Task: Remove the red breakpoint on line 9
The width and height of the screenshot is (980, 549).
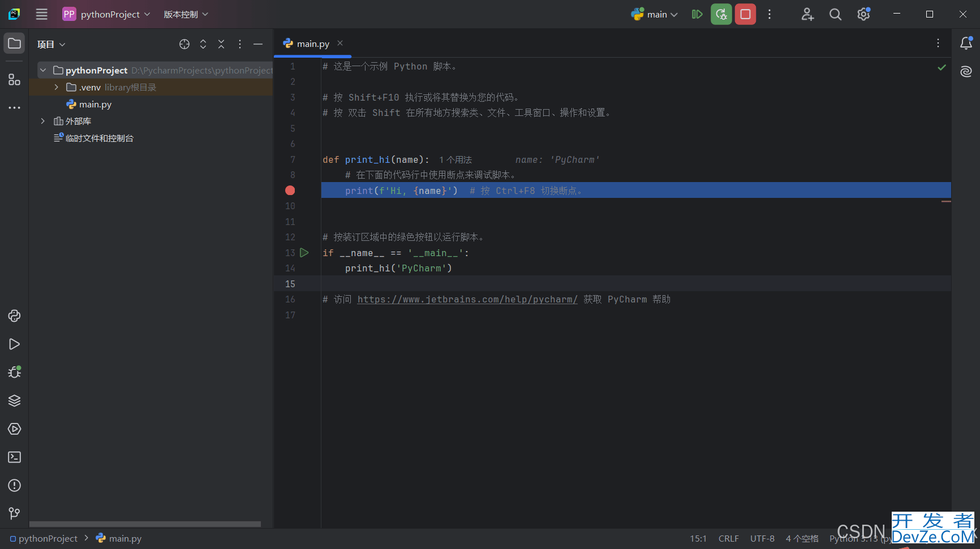Action: pyautogui.click(x=290, y=191)
